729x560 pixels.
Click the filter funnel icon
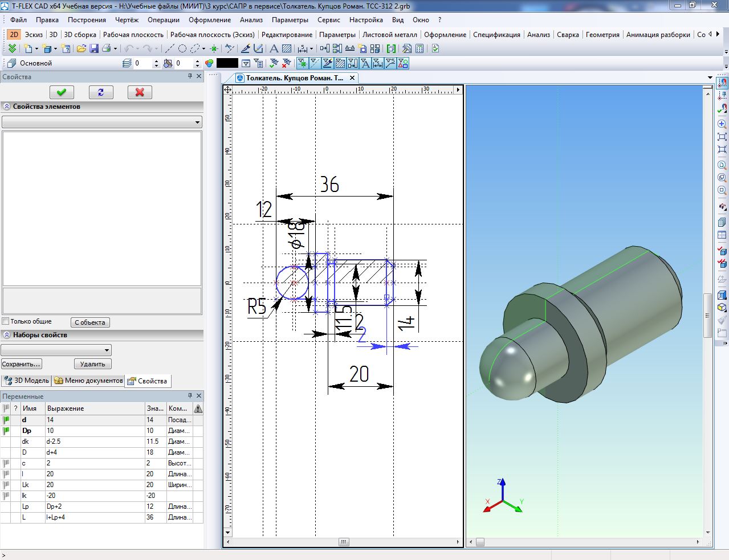click(x=246, y=63)
